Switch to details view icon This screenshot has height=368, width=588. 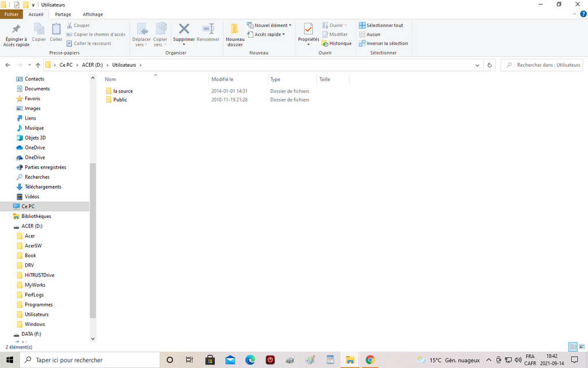pos(572,347)
